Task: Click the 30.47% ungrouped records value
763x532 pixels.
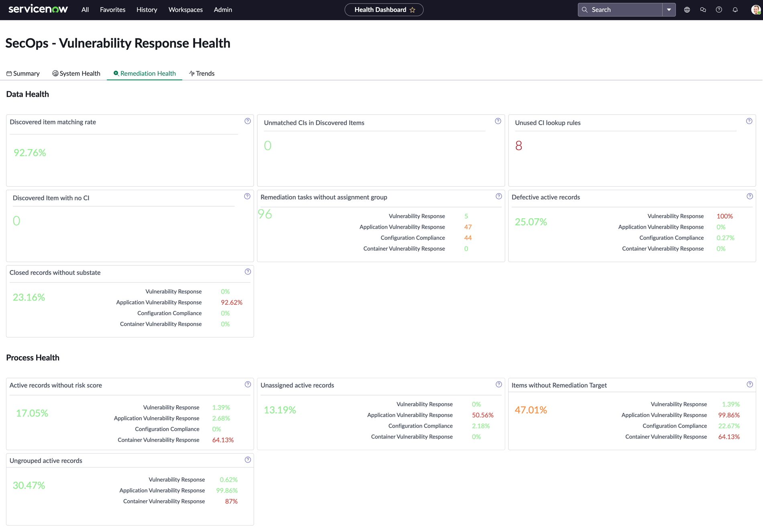Action: click(x=29, y=485)
